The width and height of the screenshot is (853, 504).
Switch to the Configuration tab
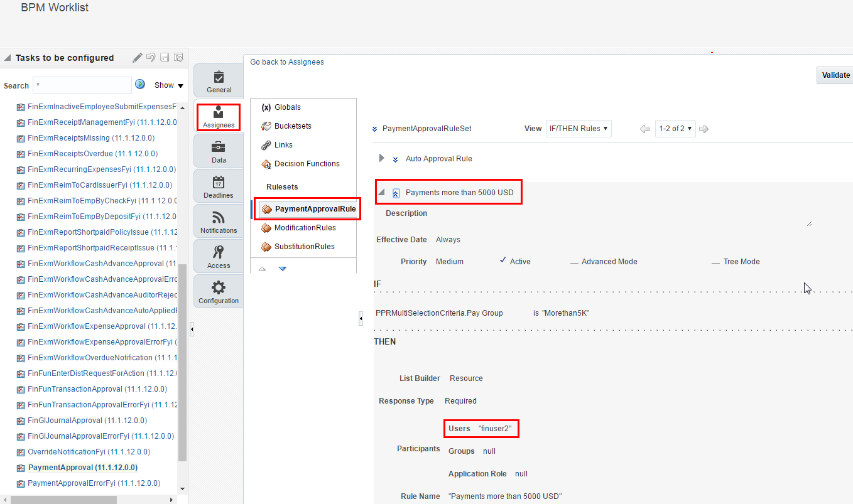pos(219,292)
